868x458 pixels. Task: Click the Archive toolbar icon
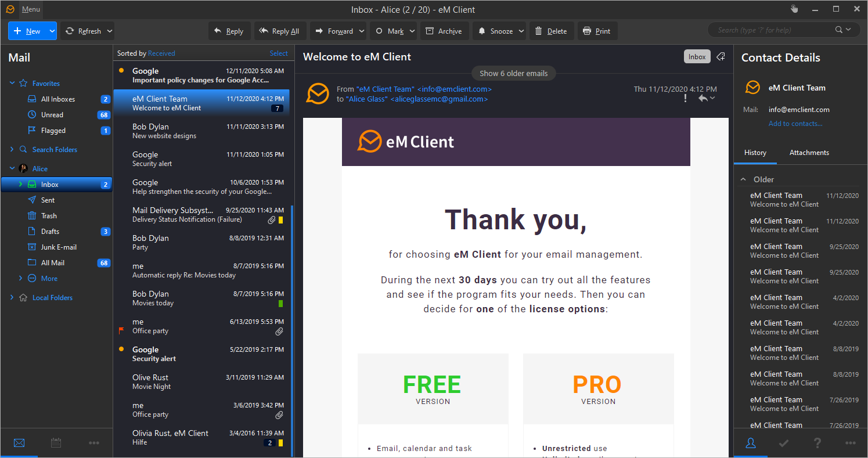tap(430, 31)
